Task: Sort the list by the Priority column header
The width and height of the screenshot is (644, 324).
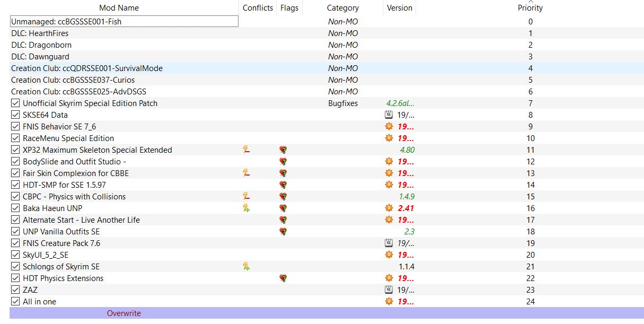Action: click(530, 8)
